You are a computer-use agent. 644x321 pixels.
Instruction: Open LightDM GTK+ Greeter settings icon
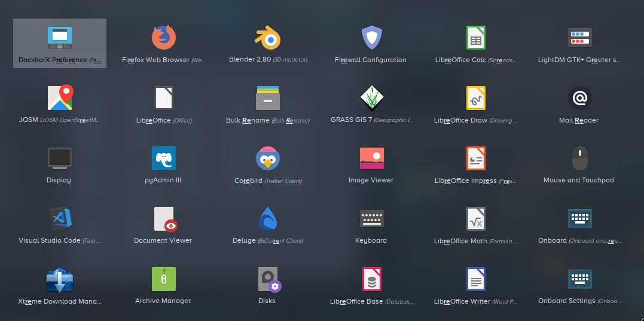579,38
